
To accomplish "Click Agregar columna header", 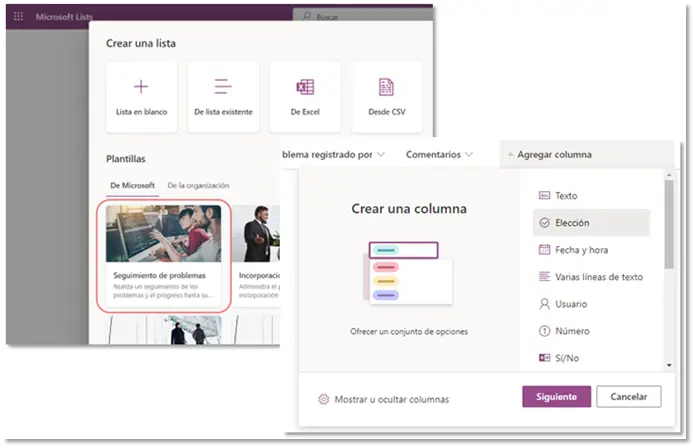I will click(587, 155).
